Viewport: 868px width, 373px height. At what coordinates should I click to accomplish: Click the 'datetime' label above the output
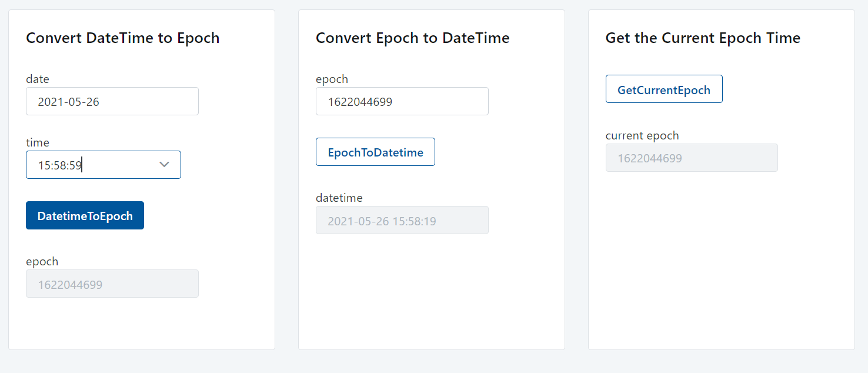(x=339, y=198)
